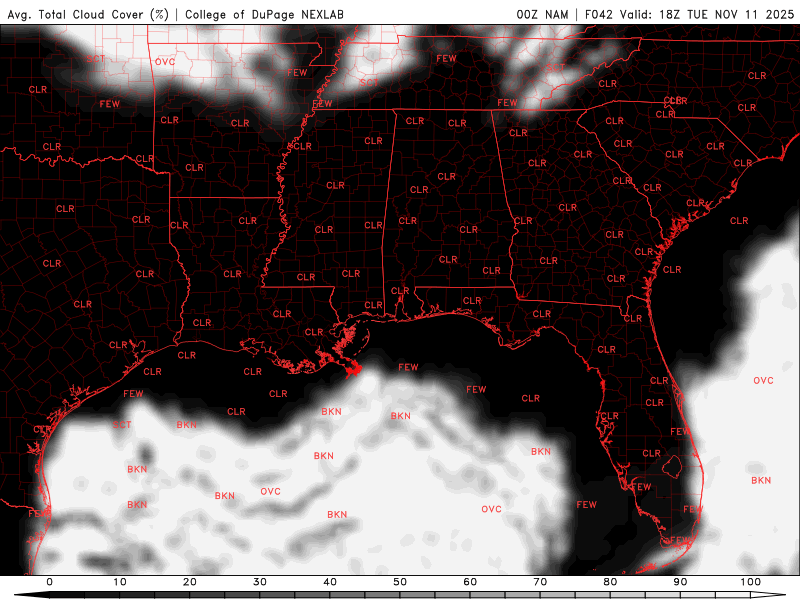800x600 pixels.
Task: Click the 10 value on the color scale
Action: click(119, 582)
